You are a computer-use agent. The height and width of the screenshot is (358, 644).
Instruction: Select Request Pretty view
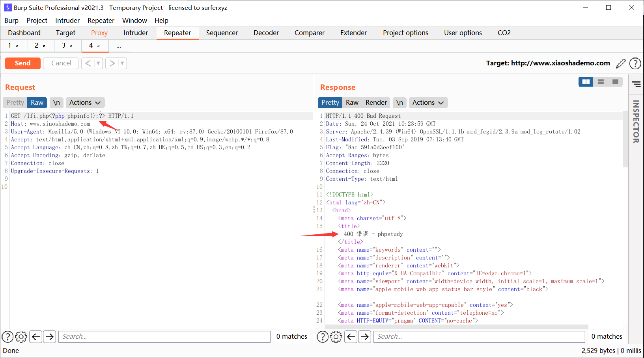(15, 103)
